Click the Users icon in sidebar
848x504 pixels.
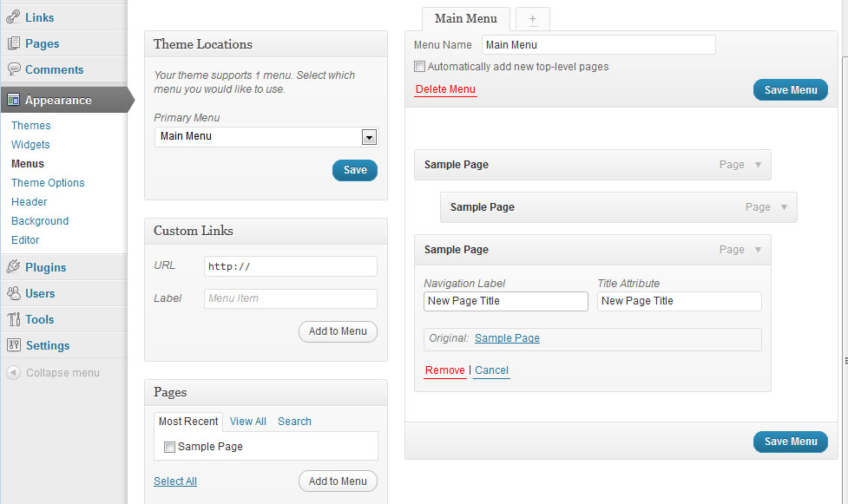[x=14, y=293]
